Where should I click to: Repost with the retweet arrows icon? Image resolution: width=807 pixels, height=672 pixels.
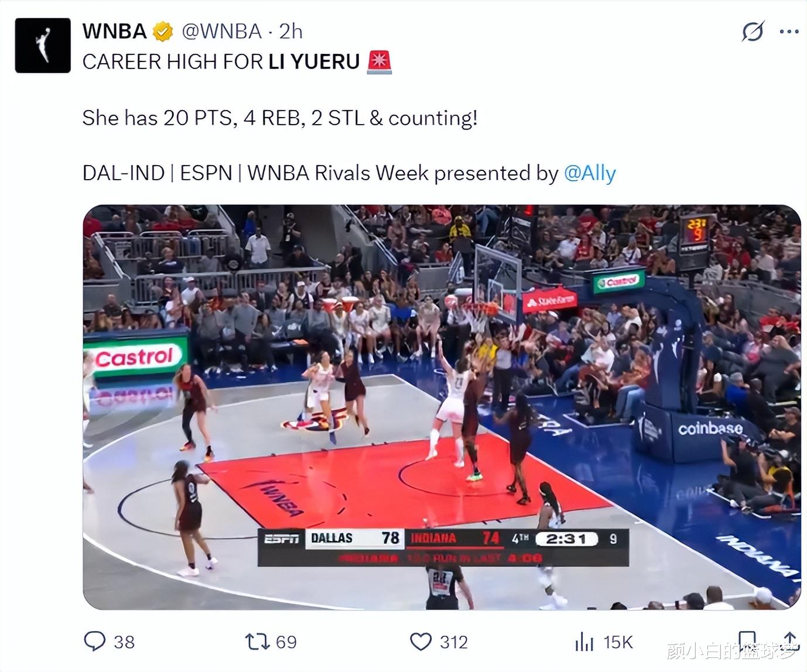[x=257, y=642]
